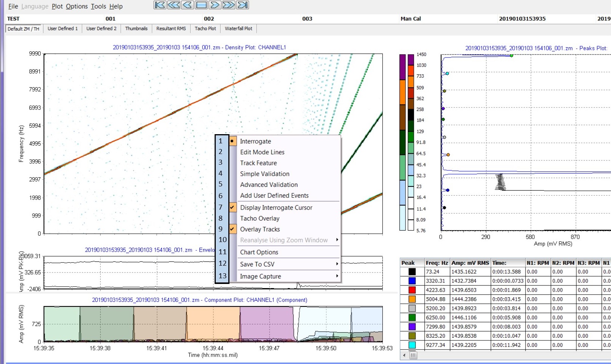The height and width of the screenshot is (364, 611).
Task: Click the left scroll arrow of peaks table
Action: tap(404, 355)
